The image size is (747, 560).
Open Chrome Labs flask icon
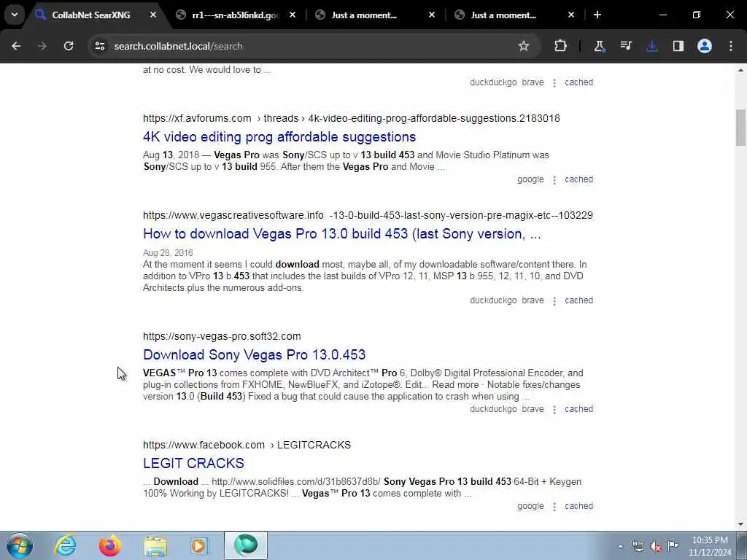599,46
